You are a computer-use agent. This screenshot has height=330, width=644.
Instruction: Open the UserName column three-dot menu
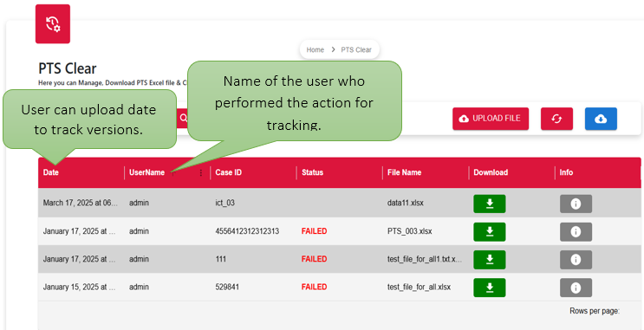201,173
